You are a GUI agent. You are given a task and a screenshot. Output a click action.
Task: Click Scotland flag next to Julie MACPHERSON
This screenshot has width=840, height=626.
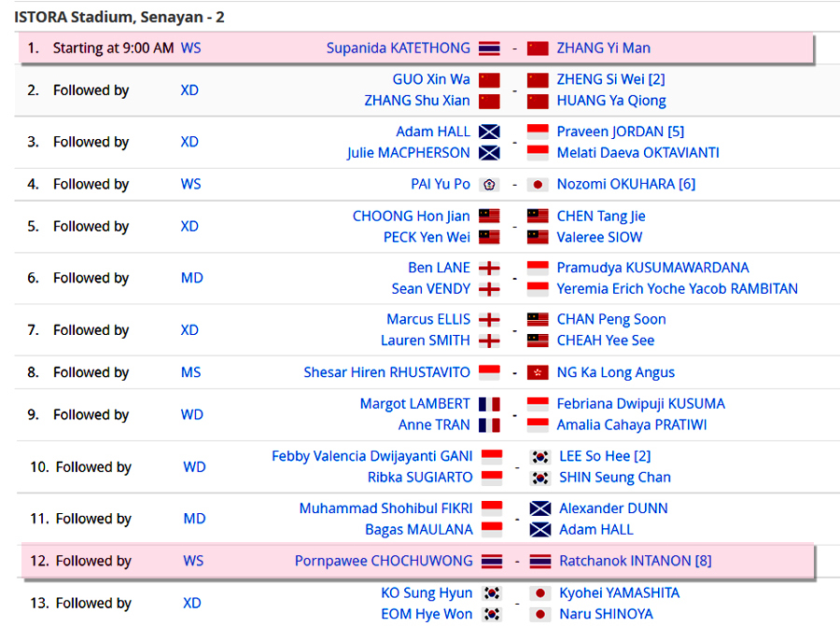click(489, 153)
